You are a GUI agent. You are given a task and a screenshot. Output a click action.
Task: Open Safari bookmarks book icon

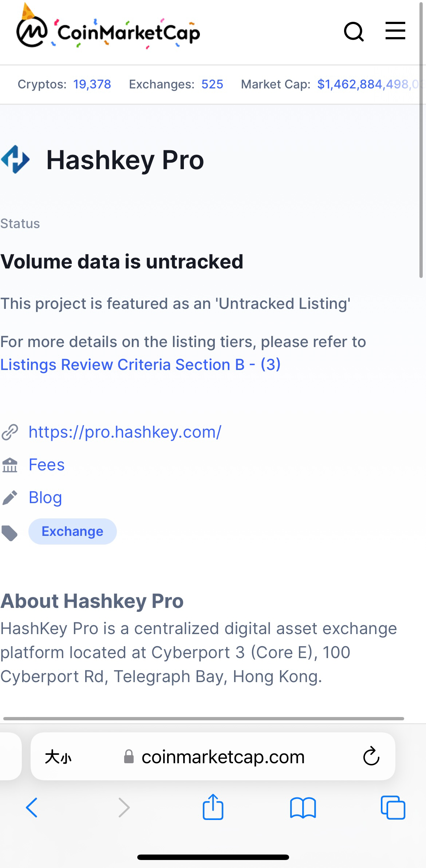coord(303,808)
